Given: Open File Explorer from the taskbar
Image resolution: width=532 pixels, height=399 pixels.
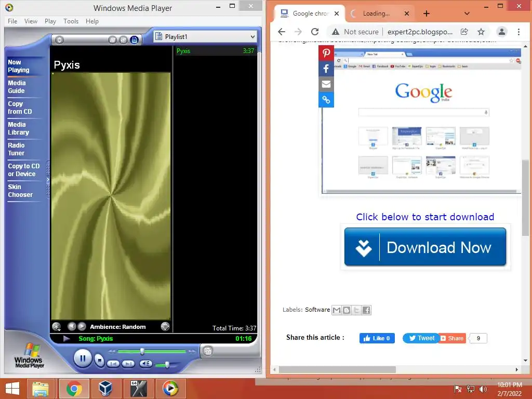Looking at the screenshot, I should 41,389.
